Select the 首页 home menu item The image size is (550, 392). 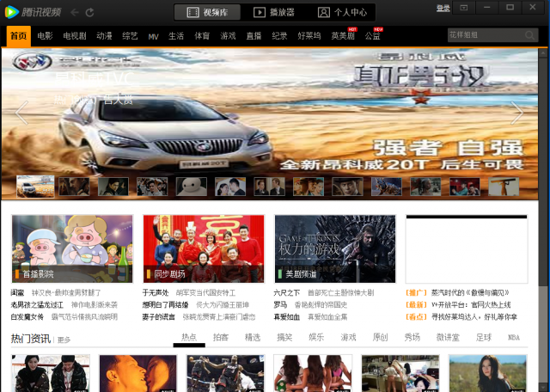[x=19, y=36]
